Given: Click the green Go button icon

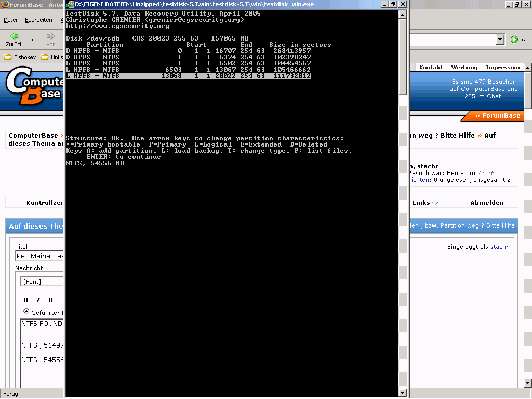Looking at the screenshot, I should (x=514, y=39).
